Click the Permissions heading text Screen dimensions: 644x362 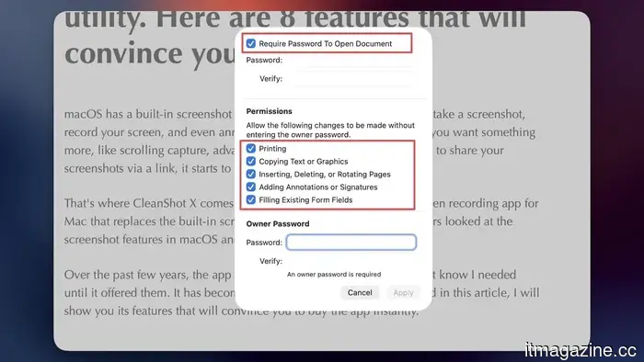click(269, 111)
